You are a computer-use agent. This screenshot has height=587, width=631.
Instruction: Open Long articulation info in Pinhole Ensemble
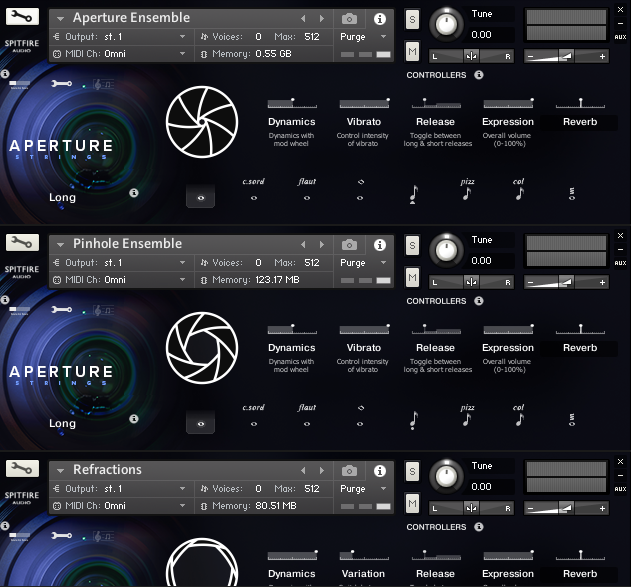click(x=134, y=419)
